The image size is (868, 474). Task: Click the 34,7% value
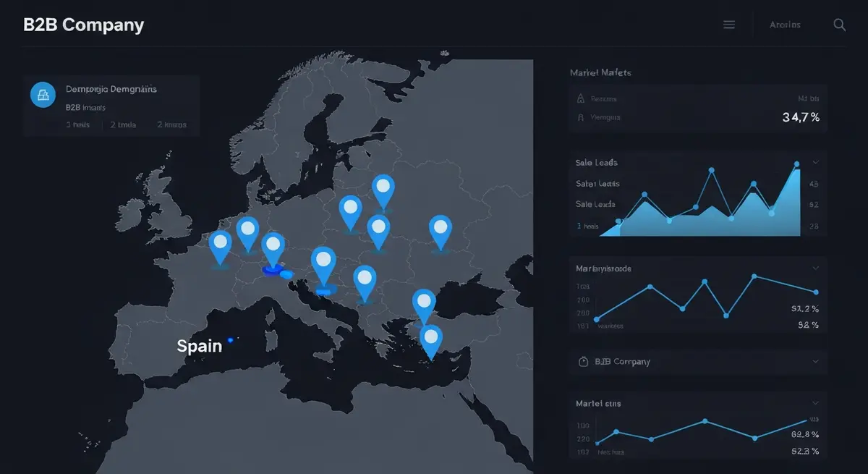(801, 117)
